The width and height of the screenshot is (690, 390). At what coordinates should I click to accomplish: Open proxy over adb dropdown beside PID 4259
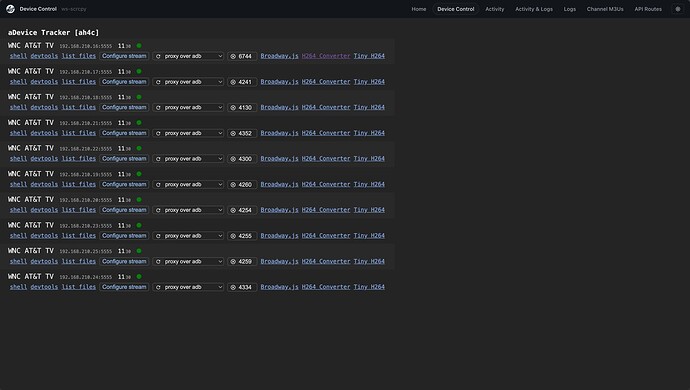point(188,261)
